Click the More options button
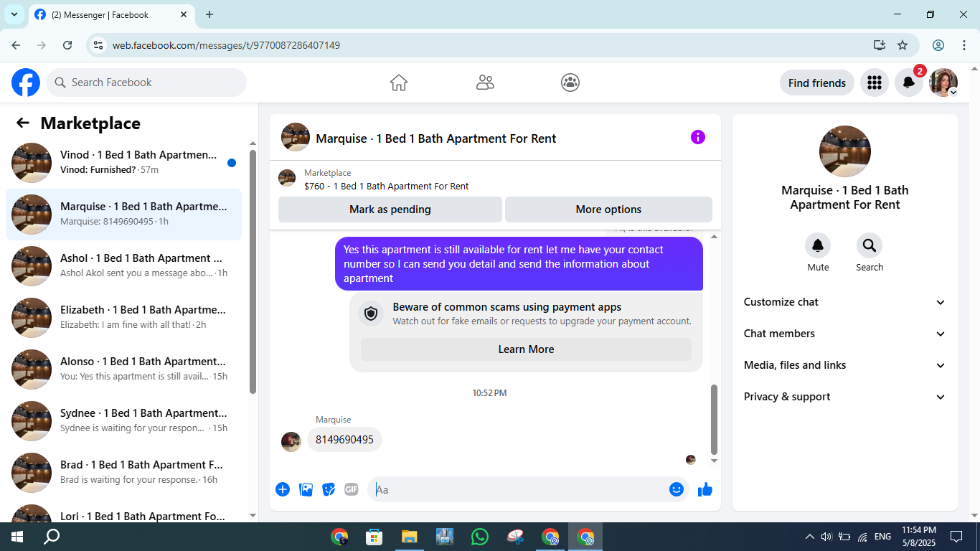Image resolution: width=980 pixels, height=551 pixels. (608, 209)
